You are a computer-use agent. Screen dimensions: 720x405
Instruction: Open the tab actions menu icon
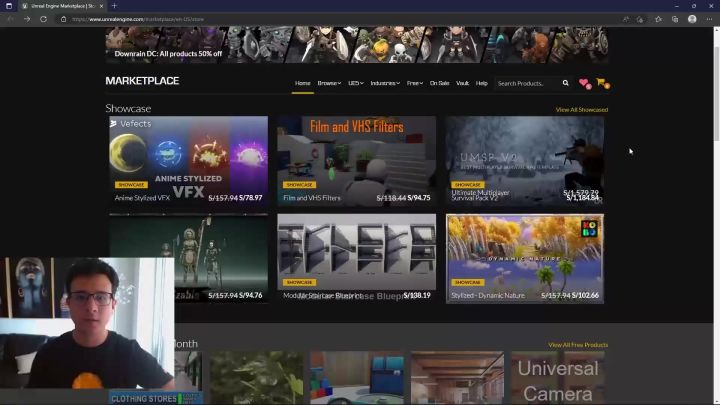pos(9,6)
